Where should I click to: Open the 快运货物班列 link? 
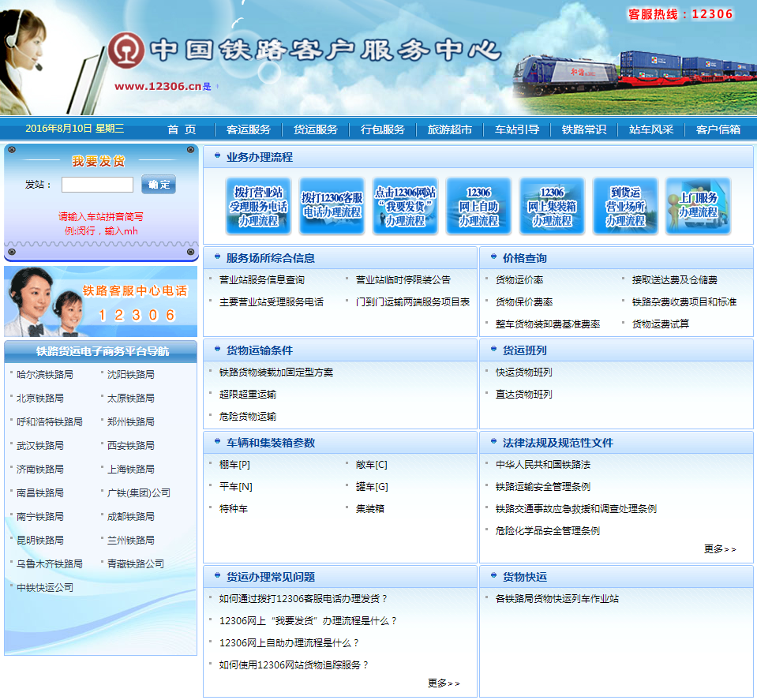click(524, 372)
